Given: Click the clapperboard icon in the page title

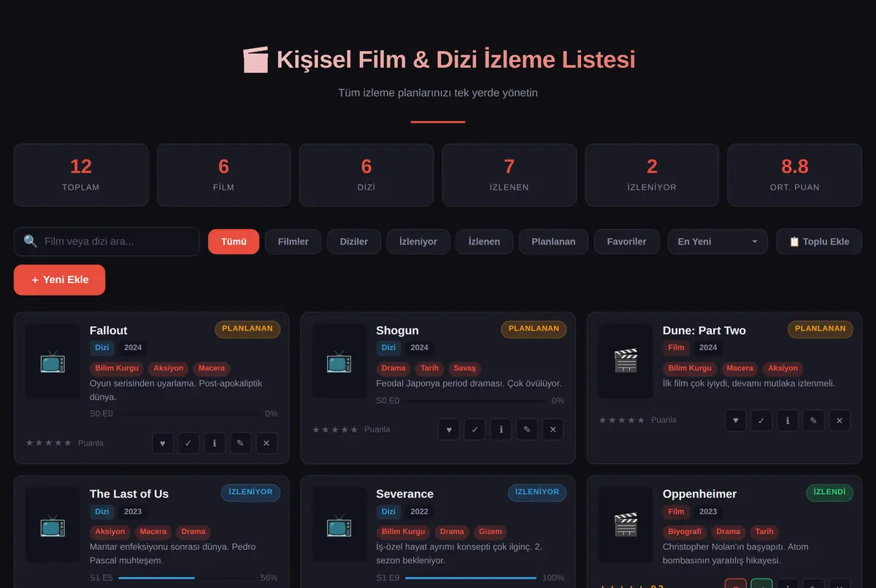Looking at the screenshot, I should pyautogui.click(x=255, y=60).
